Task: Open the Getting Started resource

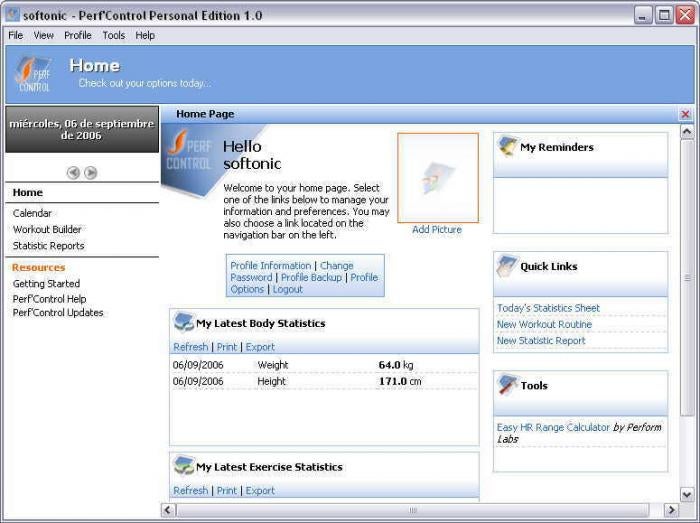Action: (x=46, y=283)
